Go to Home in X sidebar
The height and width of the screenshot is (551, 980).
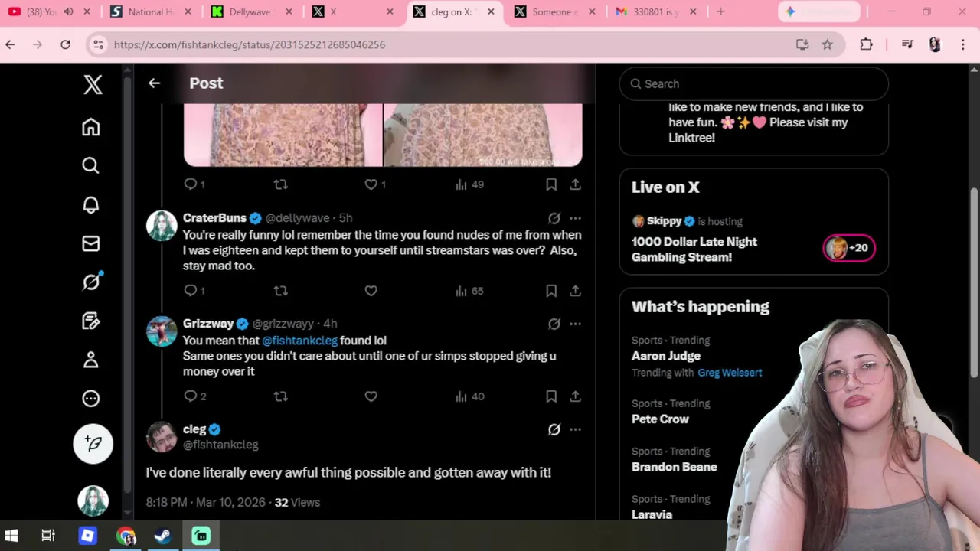pyautogui.click(x=91, y=127)
